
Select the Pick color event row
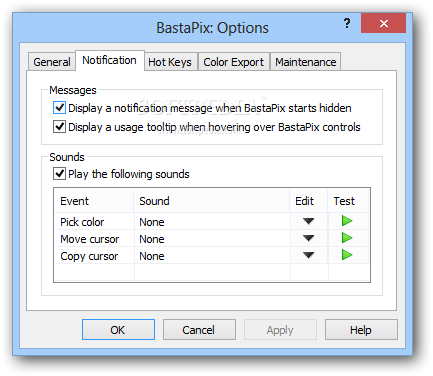[x=211, y=222]
